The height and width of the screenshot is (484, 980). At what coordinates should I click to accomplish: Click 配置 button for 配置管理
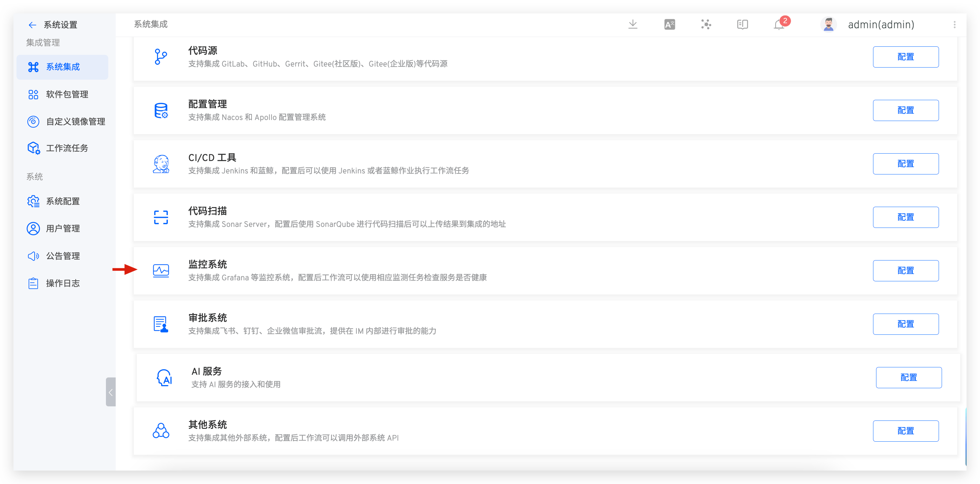(905, 110)
